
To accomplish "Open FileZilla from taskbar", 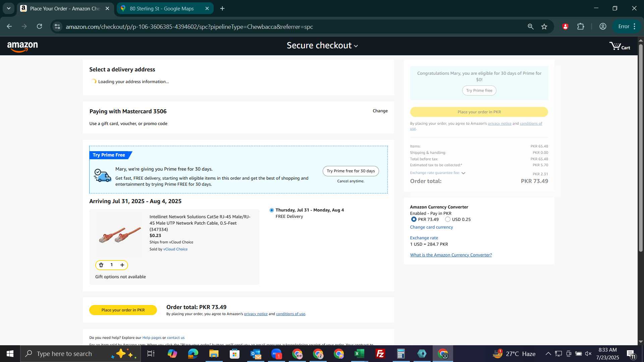I will [380, 354].
